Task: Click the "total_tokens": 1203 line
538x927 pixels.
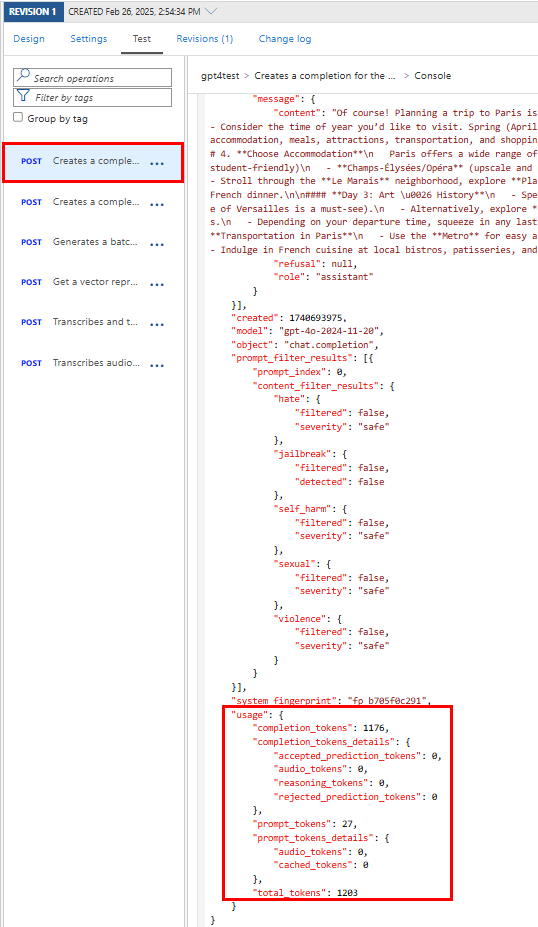Action: click(x=304, y=893)
